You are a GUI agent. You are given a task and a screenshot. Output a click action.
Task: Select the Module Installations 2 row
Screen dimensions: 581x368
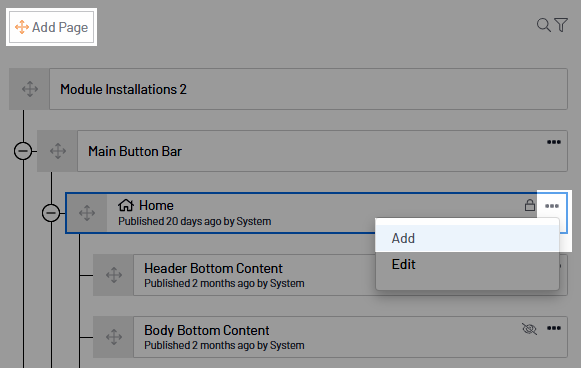(308, 89)
